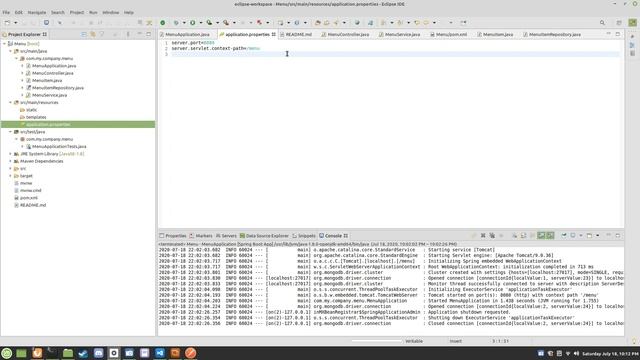Click Display Selected Console icon
640x360 pixels.
click(x=573, y=236)
